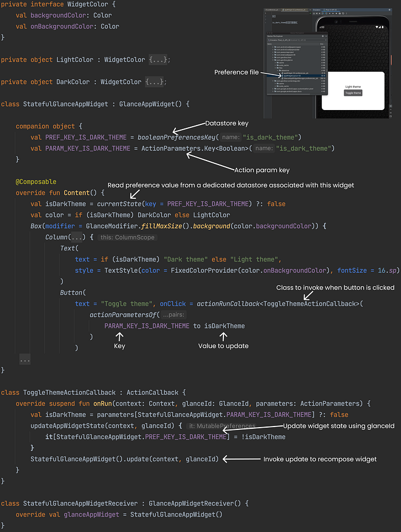Open Device File Explorer settings gear
Image resolution: width=401 pixels, height=532 pixels.
tap(323, 36)
